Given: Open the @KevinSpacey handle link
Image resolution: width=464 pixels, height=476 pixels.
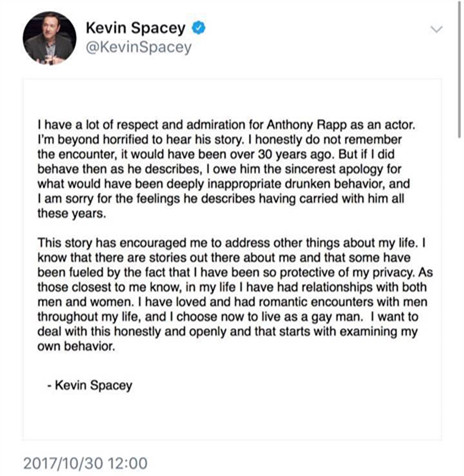Looking at the screenshot, I should [x=139, y=47].
